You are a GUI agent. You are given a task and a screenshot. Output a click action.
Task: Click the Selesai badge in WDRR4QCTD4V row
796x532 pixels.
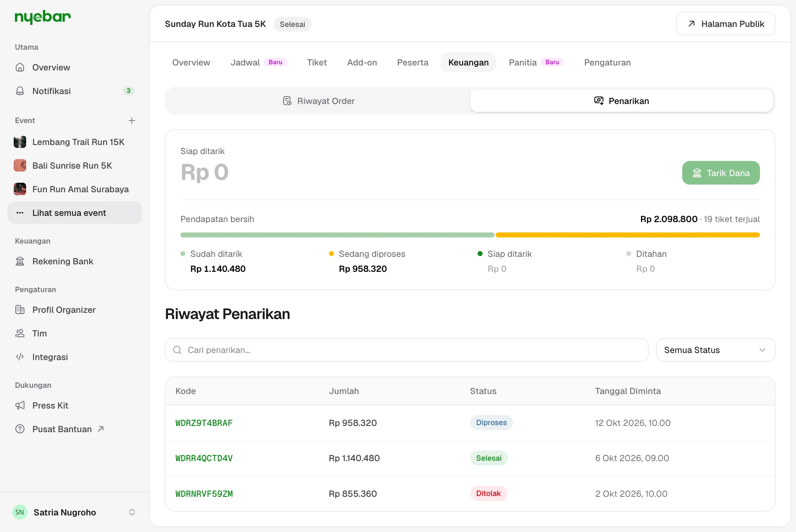489,458
